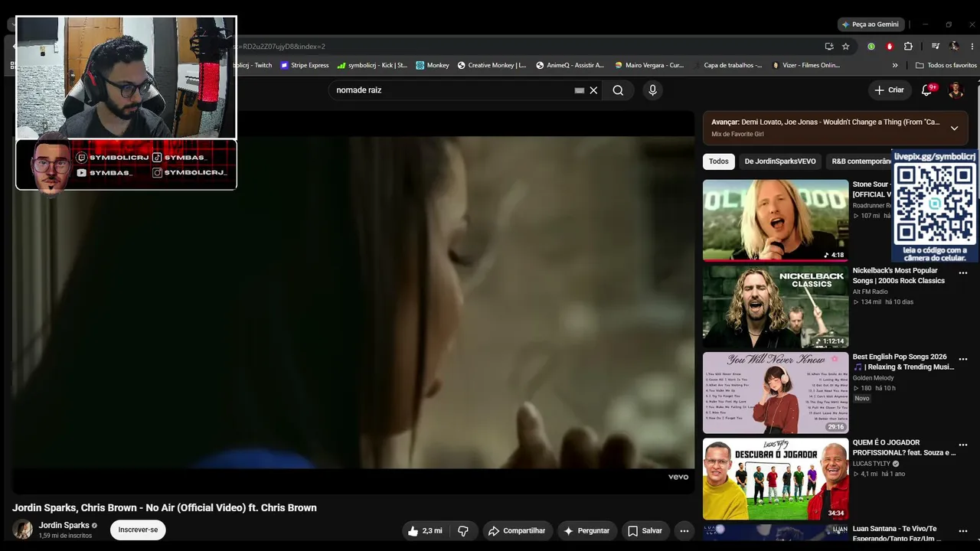Image resolution: width=980 pixels, height=551 pixels.
Task: Start voice search with the microphone icon
Action: coord(652,90)
